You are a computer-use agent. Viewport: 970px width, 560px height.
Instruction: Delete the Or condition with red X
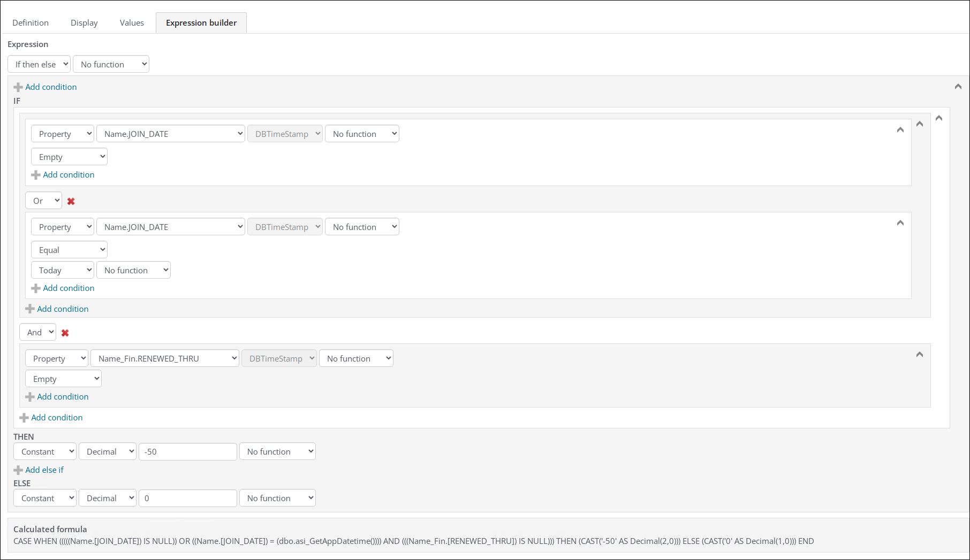[x=71, y=201]
